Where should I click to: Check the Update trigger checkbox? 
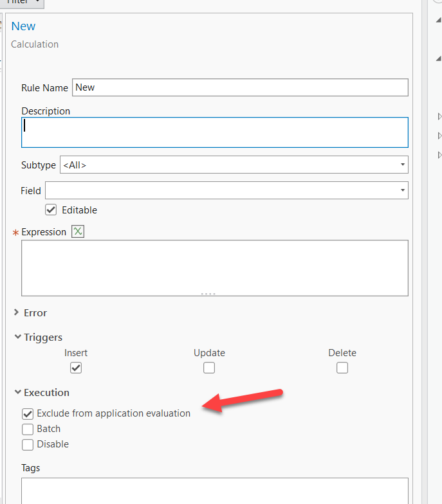pyautogui.click(x=209, y=368)
